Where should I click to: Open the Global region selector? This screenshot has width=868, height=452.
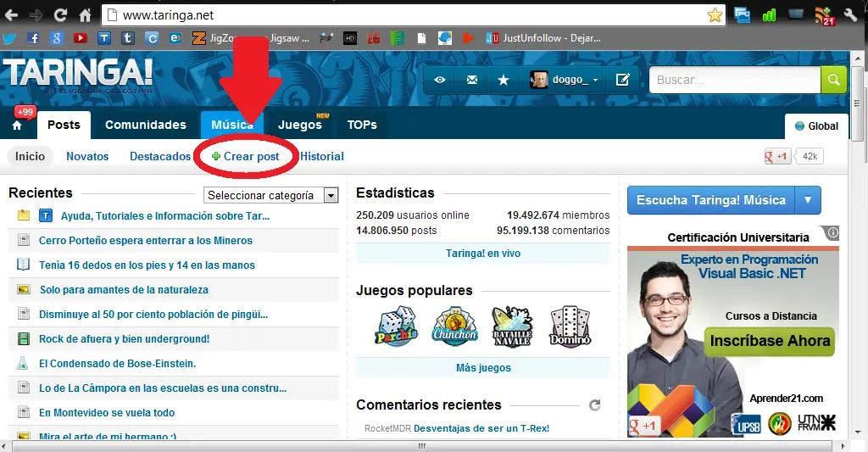(x=816, y=126)
